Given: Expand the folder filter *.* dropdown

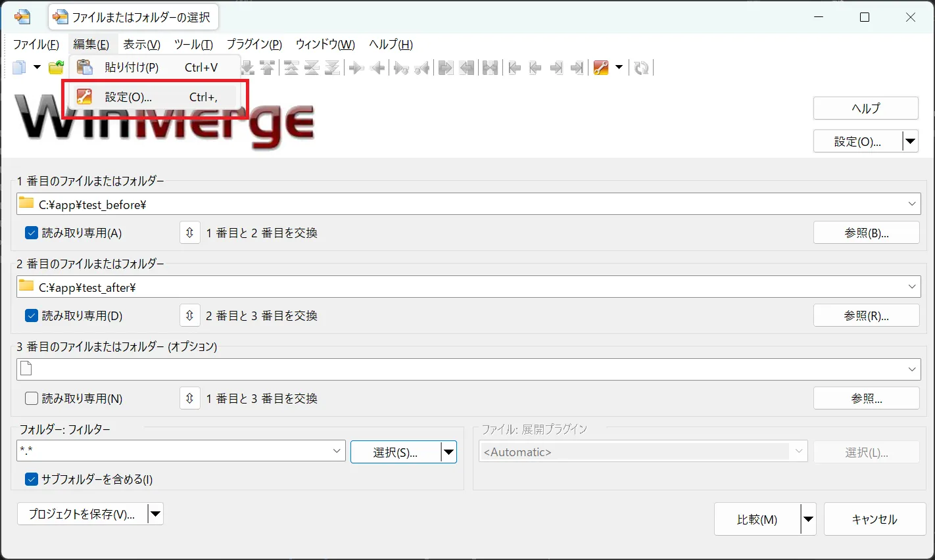Looking at the screenshot, I should 337,451.
